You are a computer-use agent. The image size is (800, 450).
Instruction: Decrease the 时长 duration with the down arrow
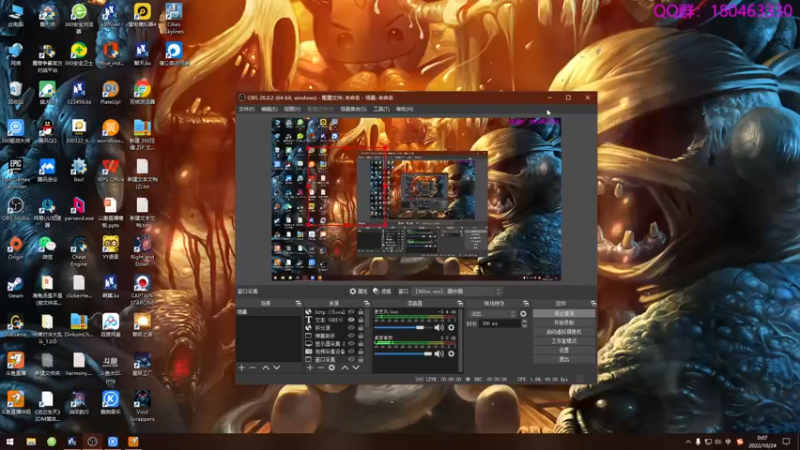524,326
